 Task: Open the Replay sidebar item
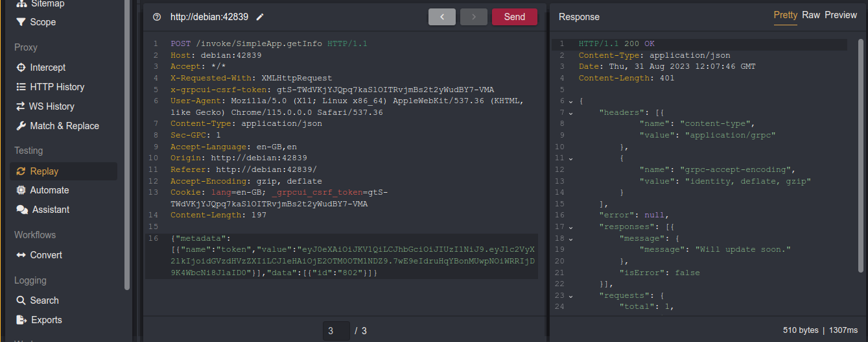coord(44,171)
